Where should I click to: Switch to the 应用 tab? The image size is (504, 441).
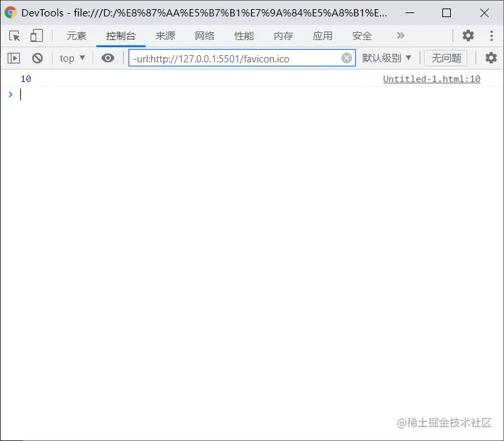tap(322, 35)
